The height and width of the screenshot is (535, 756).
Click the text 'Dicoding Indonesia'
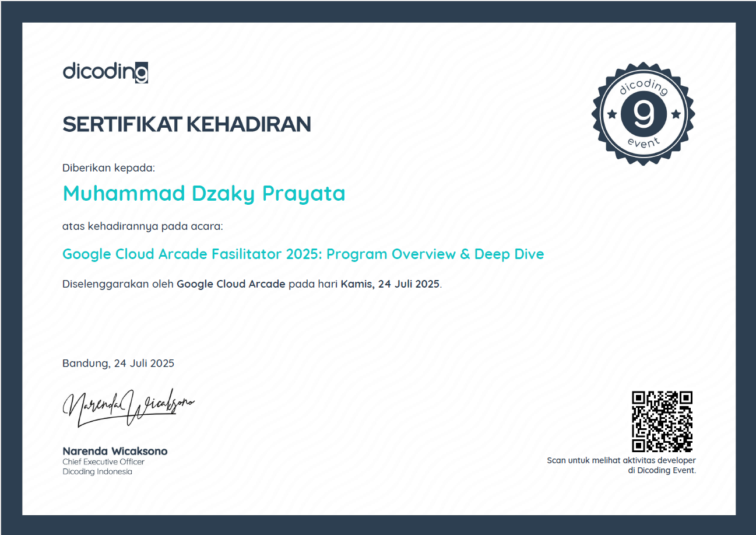coord(97,472)
